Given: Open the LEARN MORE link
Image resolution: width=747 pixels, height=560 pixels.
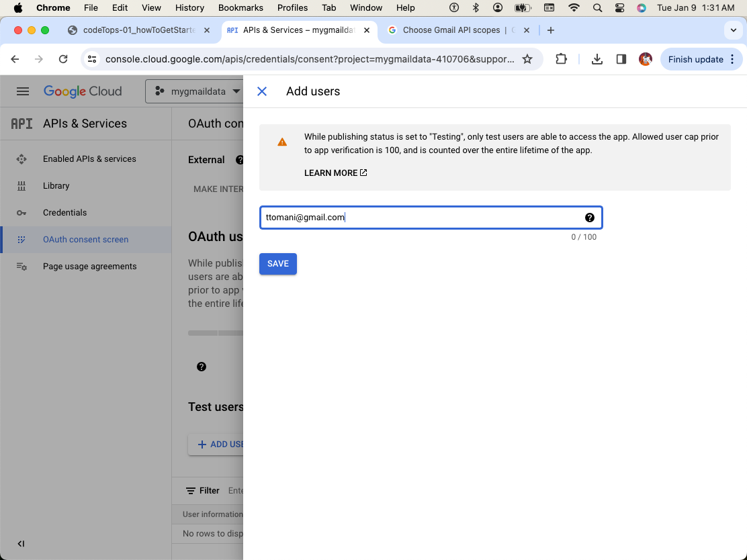Looking at the screenshot, I should coord(335,173).
